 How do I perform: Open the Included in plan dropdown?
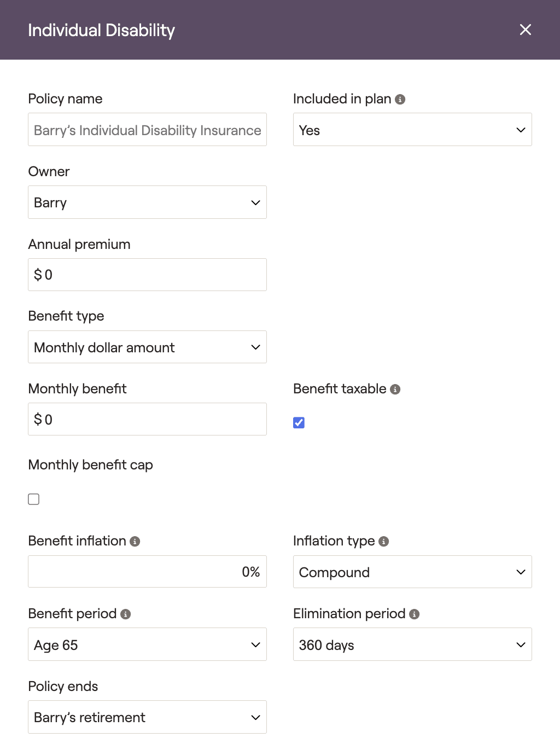pos(412,130)
